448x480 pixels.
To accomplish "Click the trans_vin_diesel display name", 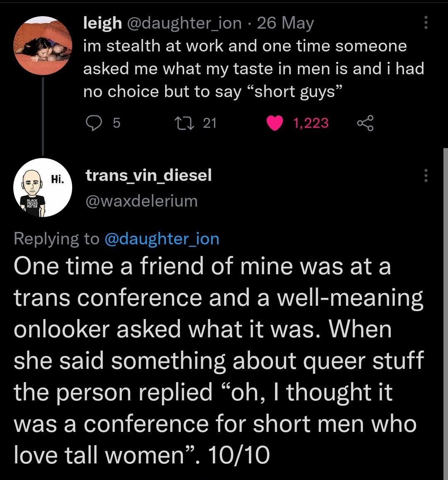I will pyautogui.click(x=149, y=175).
